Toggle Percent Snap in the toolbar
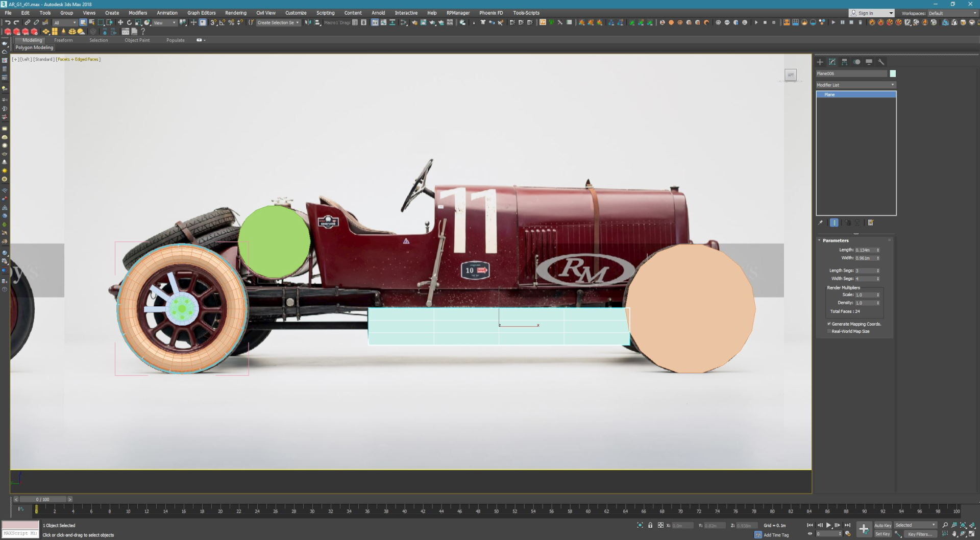The height and width of the screenshot is (540, 980). point(231,22)
